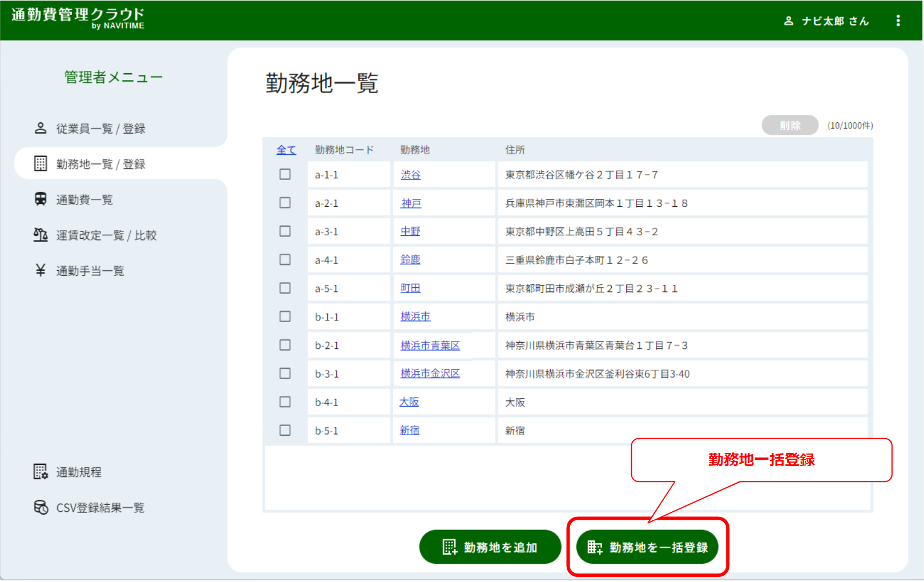Open the 渋谷 workplace link
This screenshot has height=582, width=924.
coord(410,175)
